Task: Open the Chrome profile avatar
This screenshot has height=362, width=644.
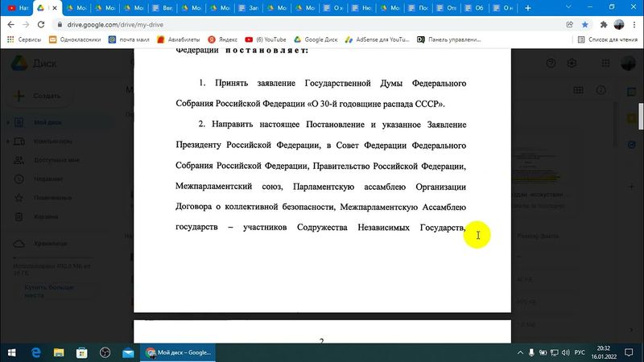Action: (x=619, y=25)
